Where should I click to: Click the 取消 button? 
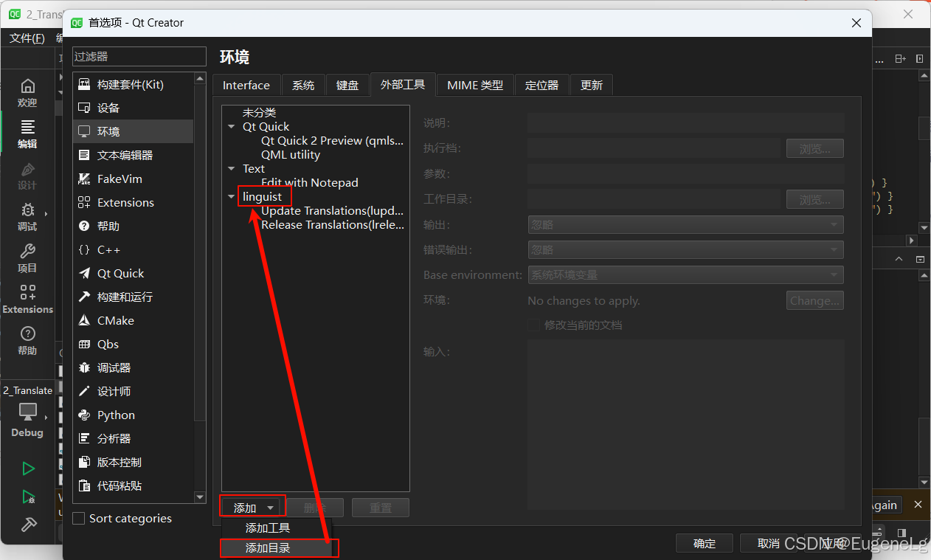coord(768,543)
